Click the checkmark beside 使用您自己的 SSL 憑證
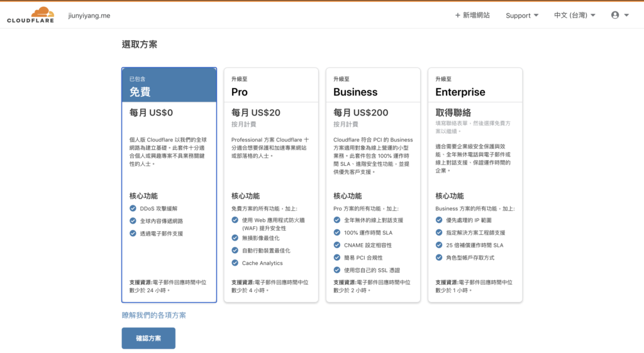Screen dimensions: 644x353 tap(337, 269)
